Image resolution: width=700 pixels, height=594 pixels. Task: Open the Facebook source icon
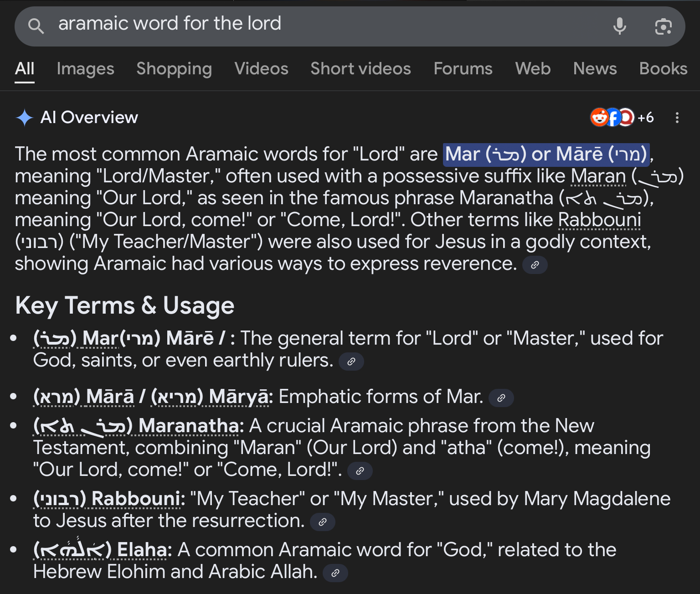[613, 118]
